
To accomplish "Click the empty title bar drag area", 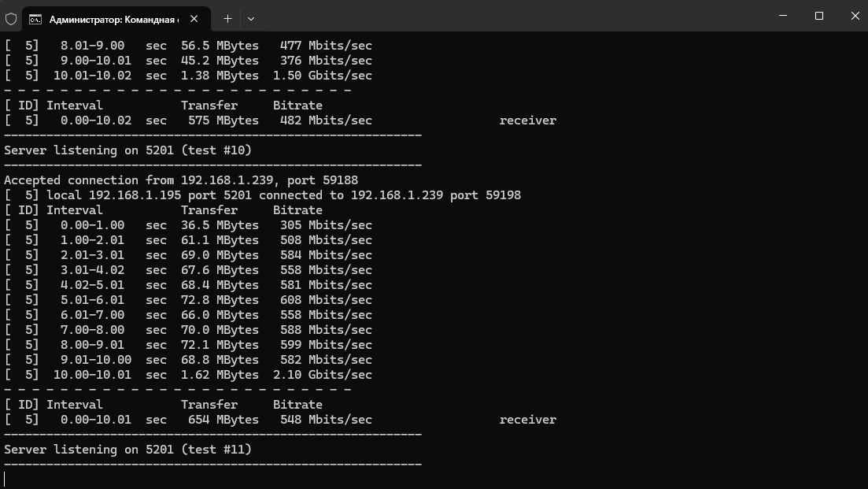I will coord(512,16).
